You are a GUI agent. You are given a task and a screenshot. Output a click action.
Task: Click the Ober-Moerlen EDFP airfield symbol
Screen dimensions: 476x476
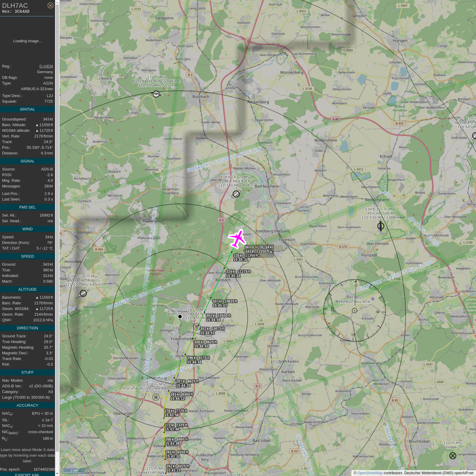[236, 194]
